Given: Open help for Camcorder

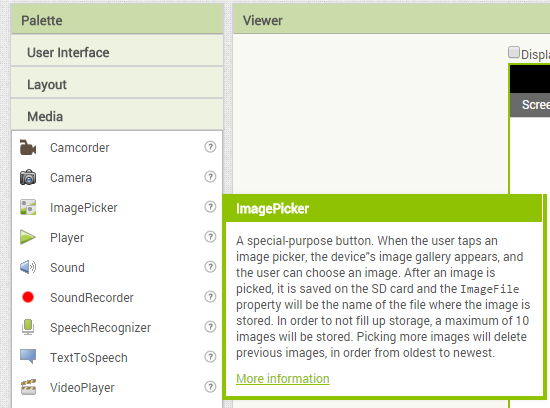Looking at the screenshot, I should point(210,147).
